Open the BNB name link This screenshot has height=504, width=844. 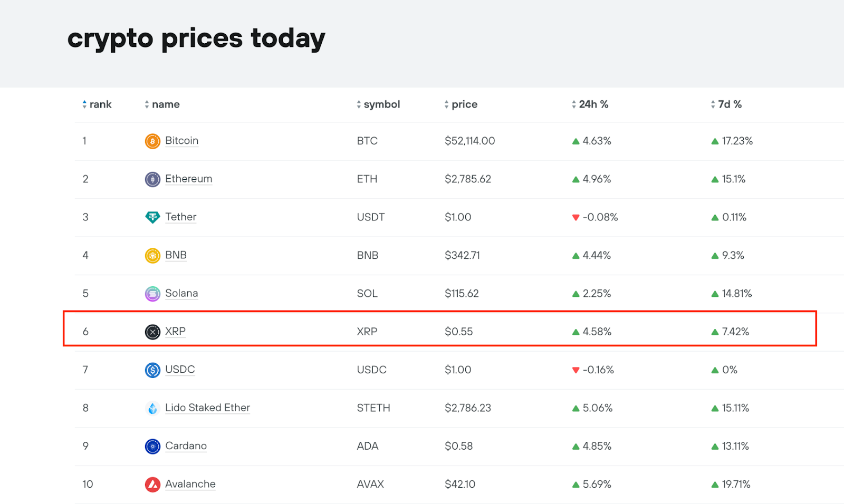176,255
